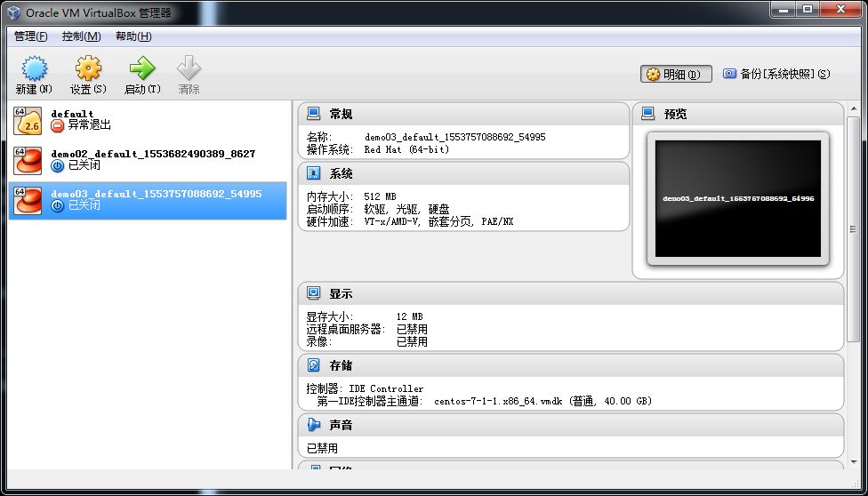Click the 'Red Hat (64-bit)' OS value
The image size is (868, 496).
[x=407, y=149]
